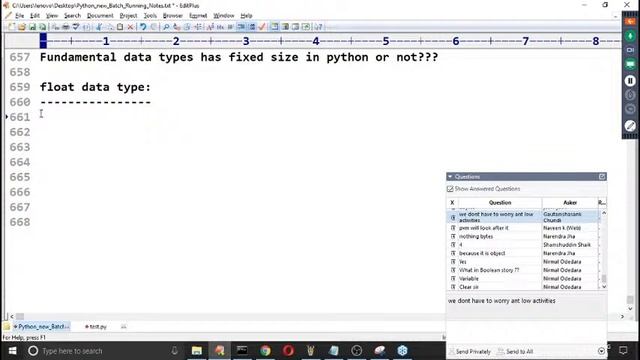Click Send to All button

click(x=516, y=351)
